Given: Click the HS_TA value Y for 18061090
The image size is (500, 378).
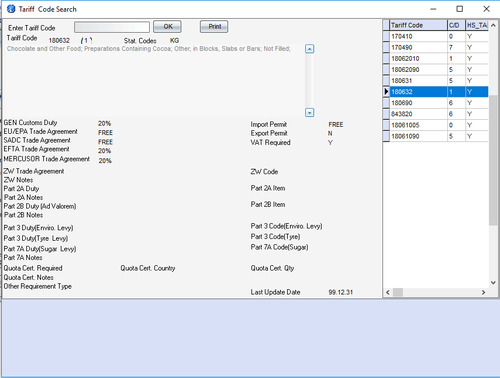Looking at the screenshot, I should tap(469, 136).
